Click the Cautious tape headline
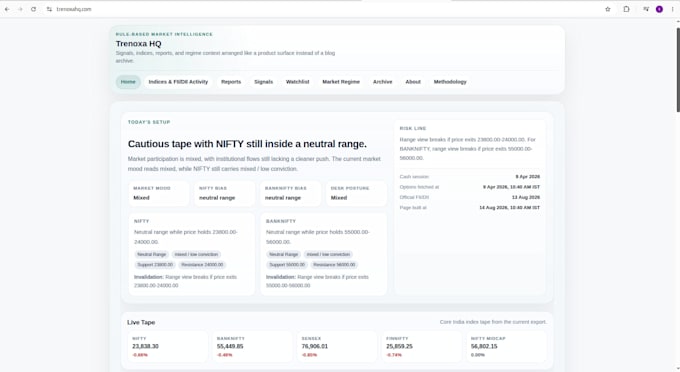The width and height of the screenshot is (680, 372). tap(247, 144)
